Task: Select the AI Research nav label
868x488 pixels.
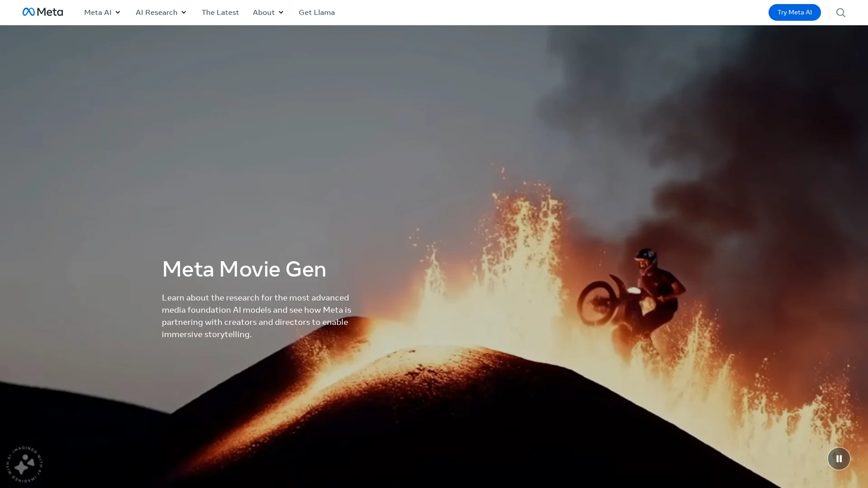Action: [x=156, y=13]
